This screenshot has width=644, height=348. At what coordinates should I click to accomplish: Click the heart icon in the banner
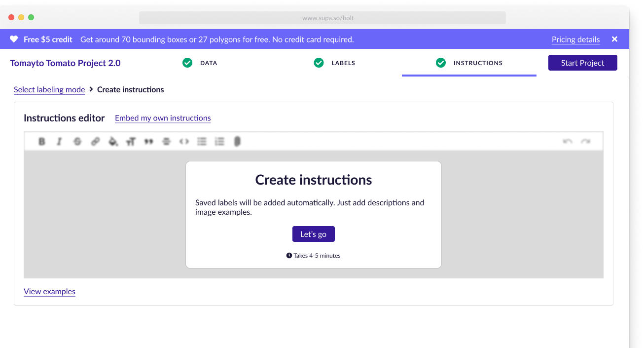pos(14,39)
